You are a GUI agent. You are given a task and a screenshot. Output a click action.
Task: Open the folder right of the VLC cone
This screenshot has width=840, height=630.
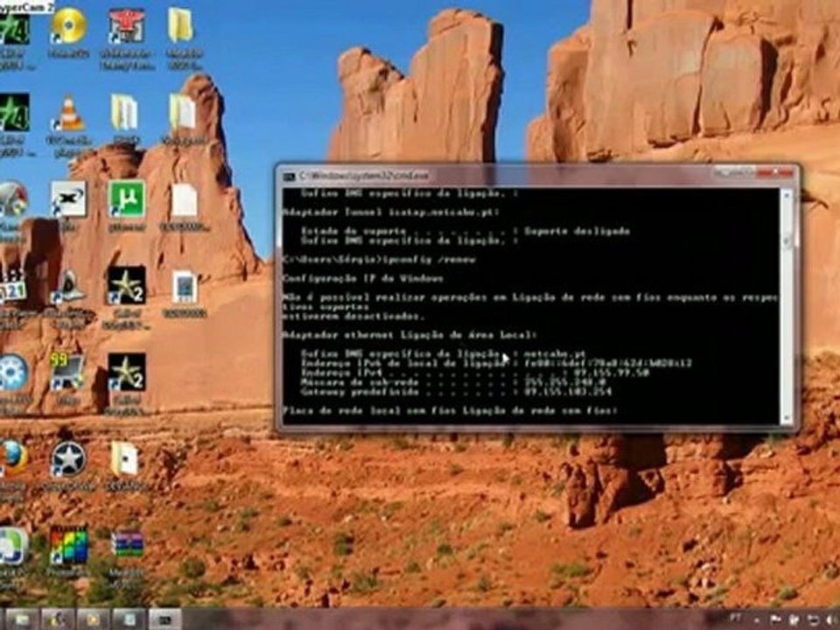(x=124, y=112)
